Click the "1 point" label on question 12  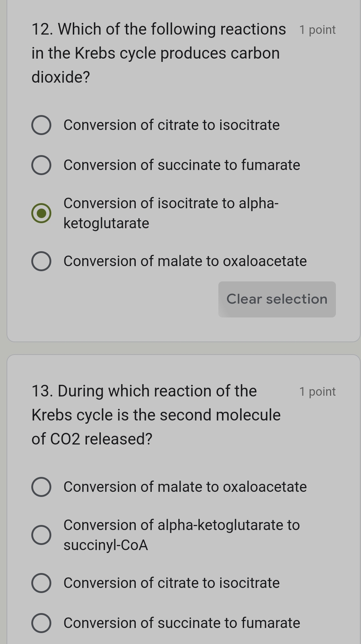[x=317, y=29]
